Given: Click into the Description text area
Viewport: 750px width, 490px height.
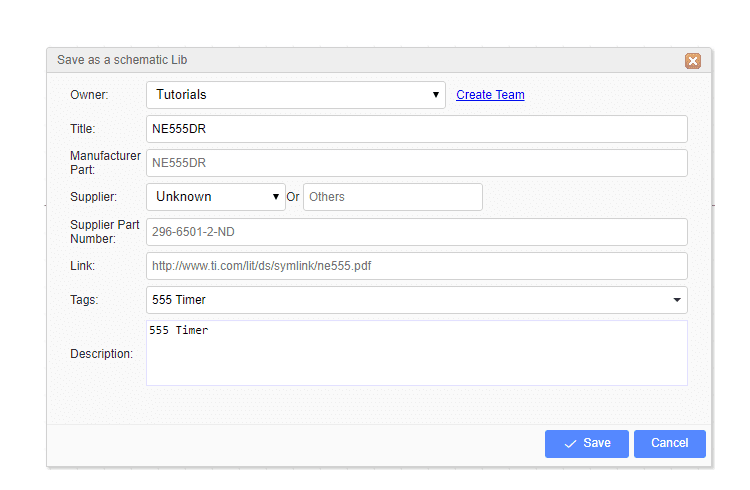Looking at the screenshot, I should (x=416, y=353).
